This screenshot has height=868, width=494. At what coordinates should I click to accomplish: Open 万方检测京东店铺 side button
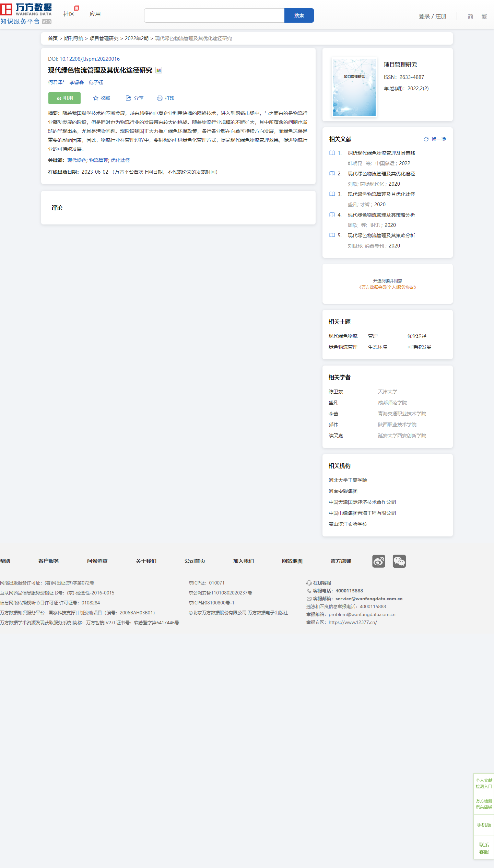(484, 804)
